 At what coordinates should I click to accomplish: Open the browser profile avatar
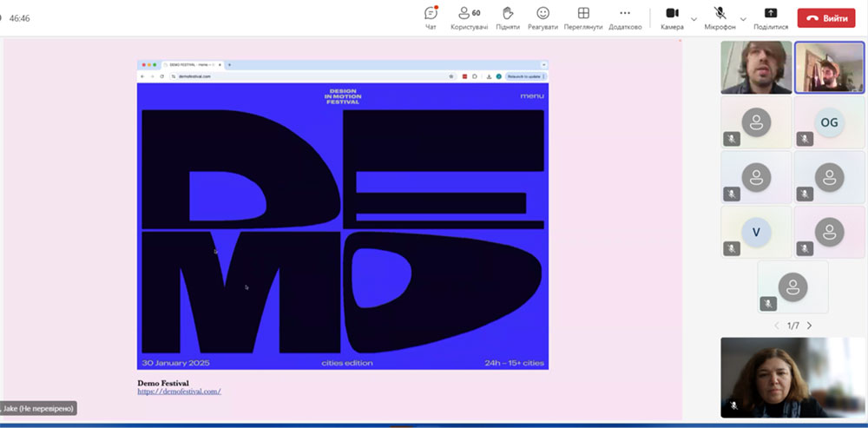tap(499, 76)
